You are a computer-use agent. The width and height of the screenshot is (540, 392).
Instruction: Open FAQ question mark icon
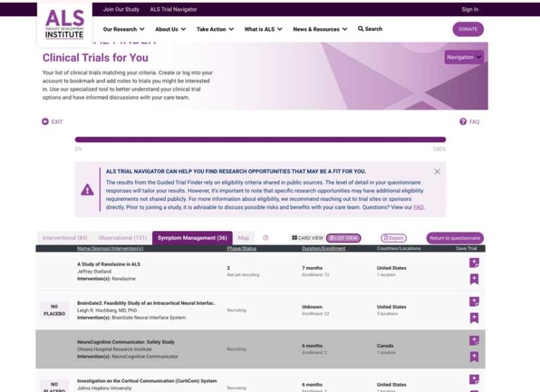click(x=463, y=122)
